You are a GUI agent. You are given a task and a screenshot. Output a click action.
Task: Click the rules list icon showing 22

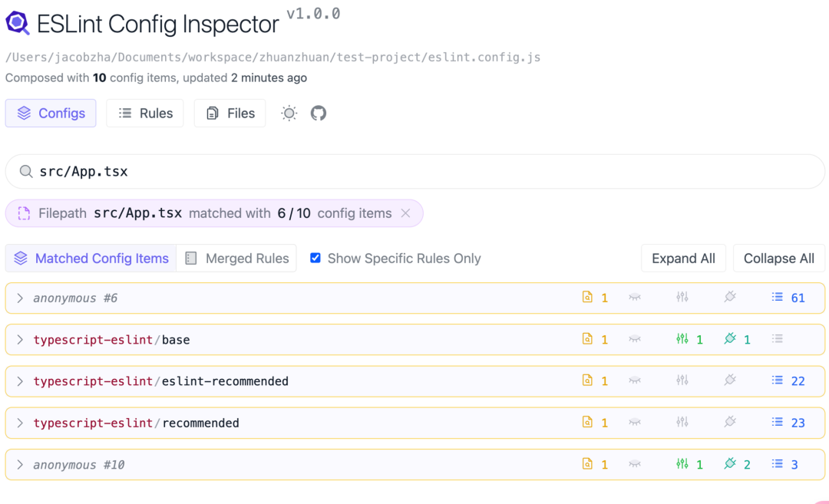(777, 380)
